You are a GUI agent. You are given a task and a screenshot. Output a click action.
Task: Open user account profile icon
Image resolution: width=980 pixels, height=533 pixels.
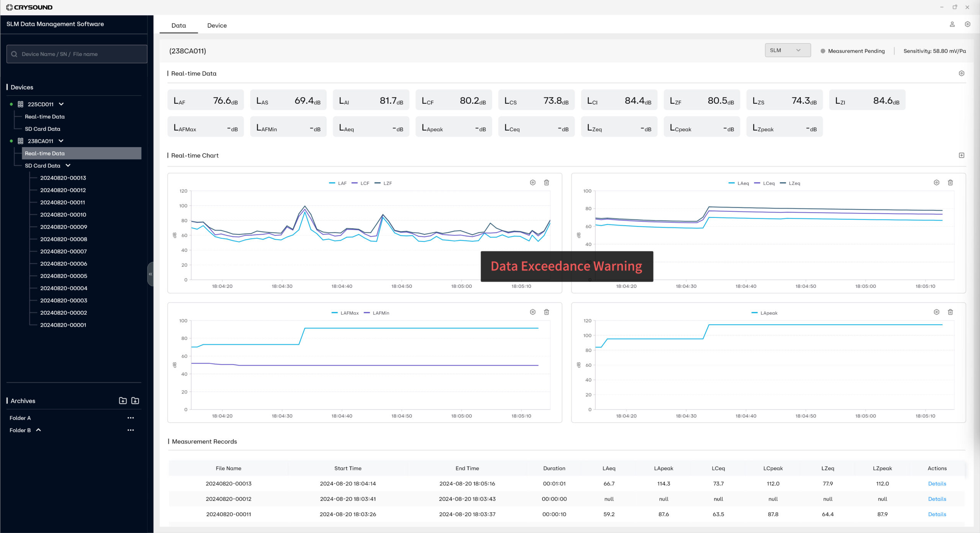click(952, 25)
